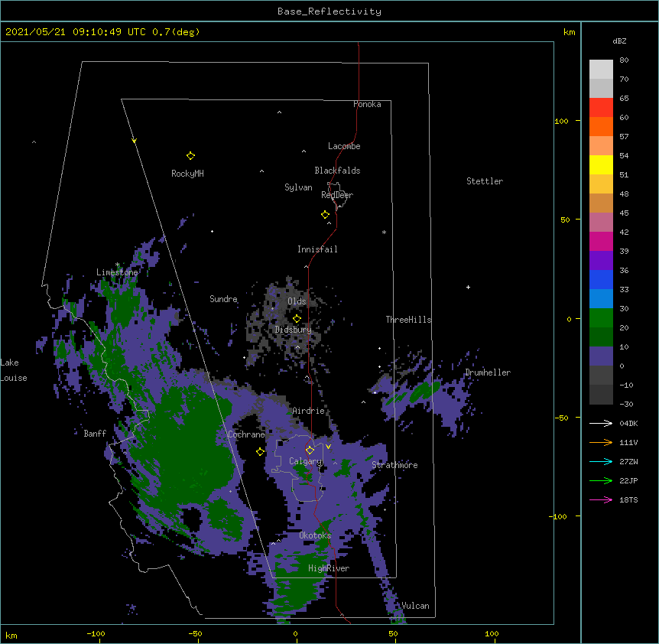Click the HighRiver town label

329,568
